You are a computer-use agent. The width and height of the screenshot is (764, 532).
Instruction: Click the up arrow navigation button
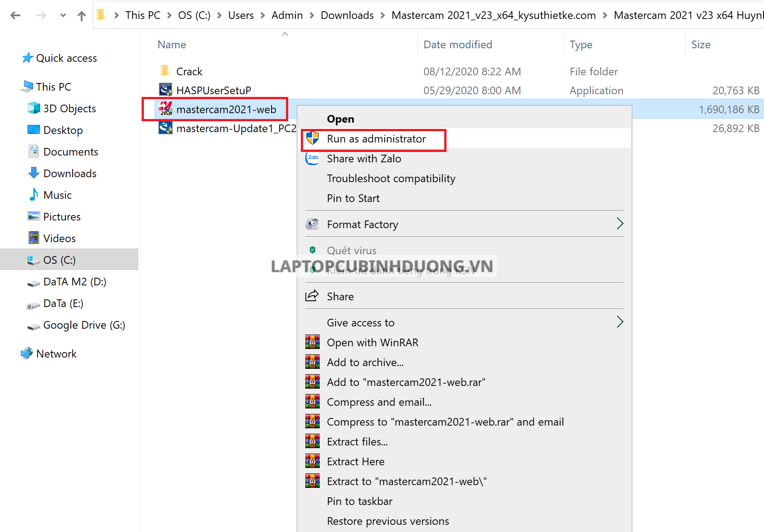pos(81,16)
